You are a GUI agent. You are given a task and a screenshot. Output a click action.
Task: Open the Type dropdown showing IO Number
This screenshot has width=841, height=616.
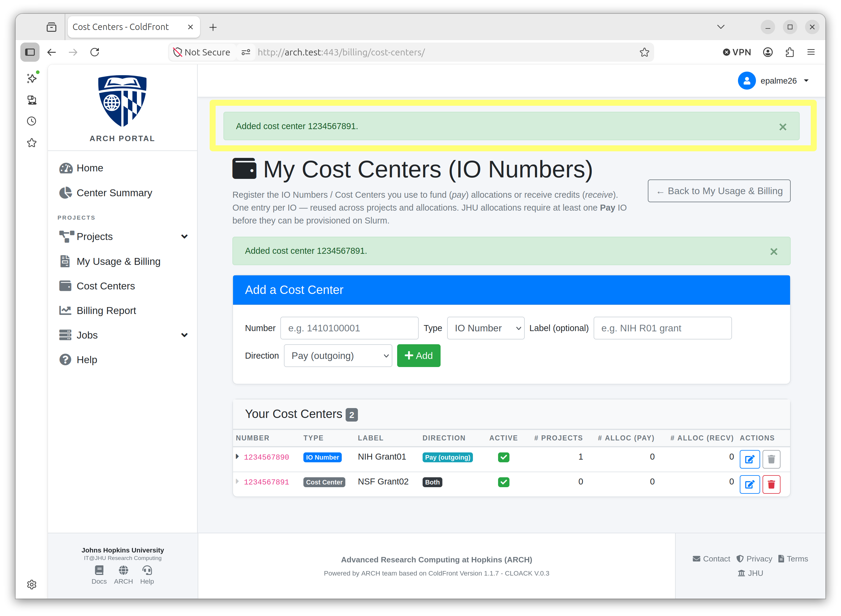[485, 328]
